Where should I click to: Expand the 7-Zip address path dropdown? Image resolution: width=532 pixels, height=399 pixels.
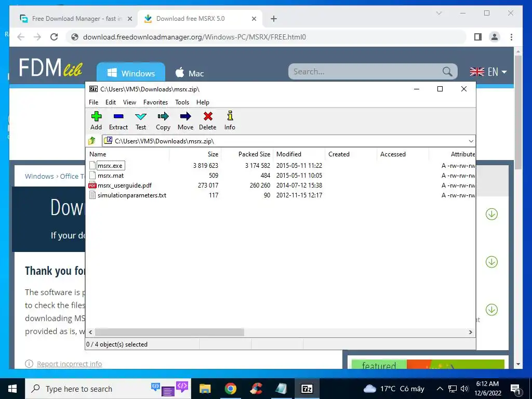471,141
